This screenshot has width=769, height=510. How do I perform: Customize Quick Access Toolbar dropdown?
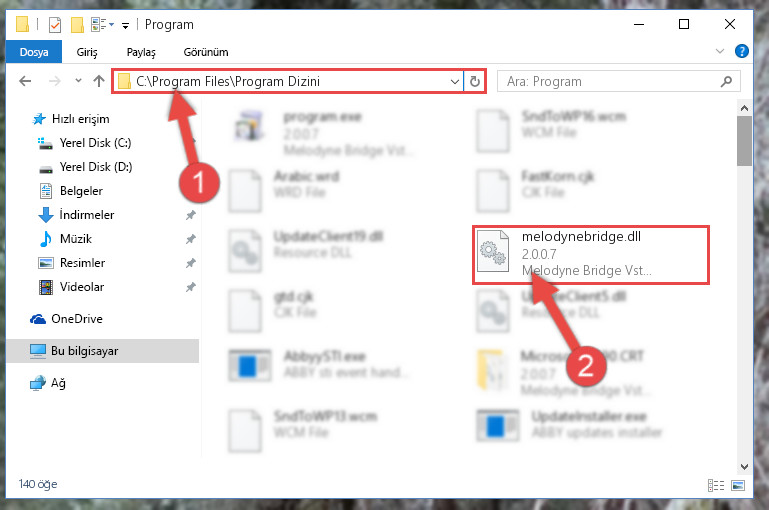click(126, 26)
